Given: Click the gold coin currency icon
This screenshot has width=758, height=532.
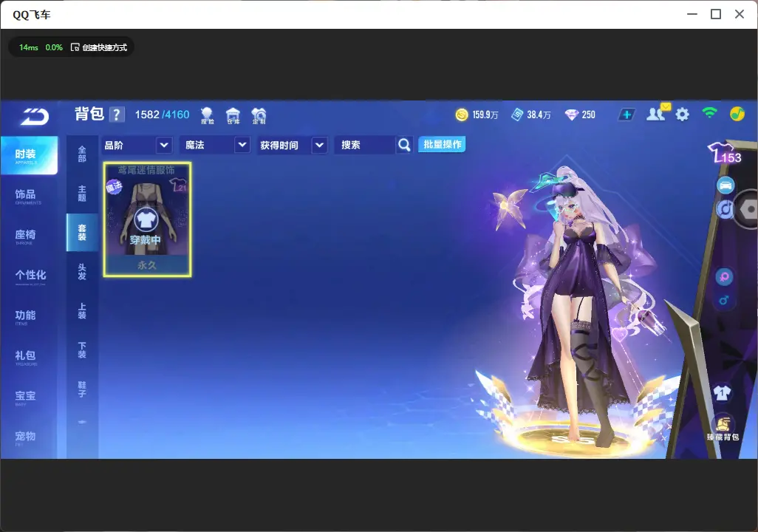Looking at the screenshot, I should pos(462,115).
